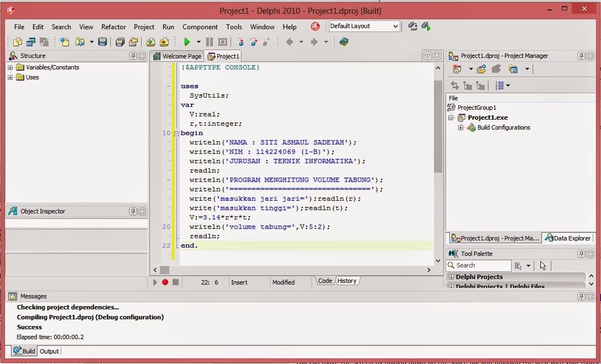This screenshot has width=601, height=364.
Task: Switch to the Output messages tab
Action: coord(49,351)
